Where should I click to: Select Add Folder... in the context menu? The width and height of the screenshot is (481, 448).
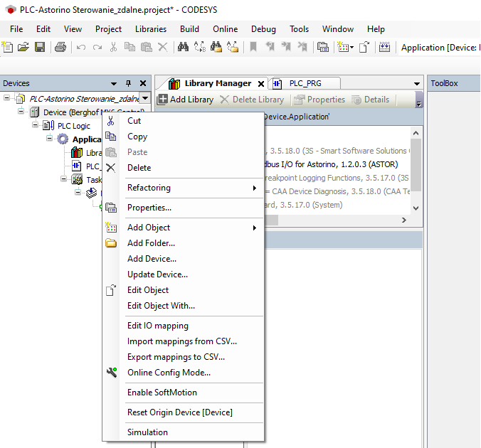click(x=184, y=243)
